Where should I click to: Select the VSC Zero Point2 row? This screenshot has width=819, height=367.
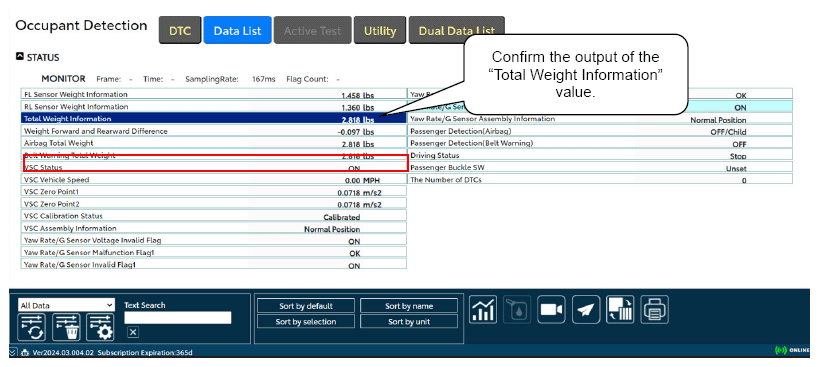(214, 204)
